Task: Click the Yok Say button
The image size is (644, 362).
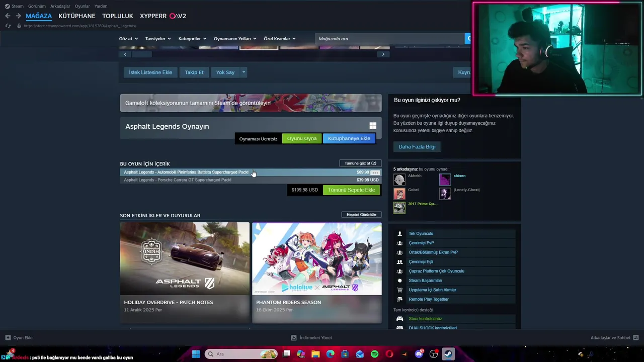Action: (225, 72)
